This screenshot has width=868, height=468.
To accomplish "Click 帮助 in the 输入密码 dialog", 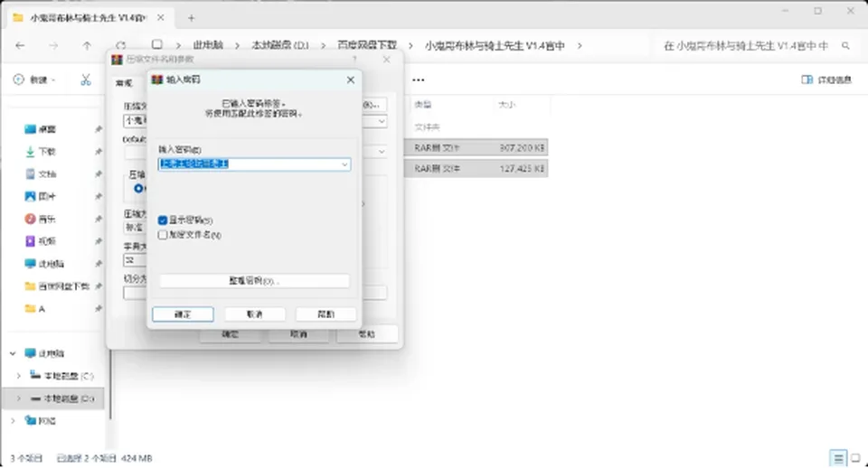I will [x=326, y=314].
